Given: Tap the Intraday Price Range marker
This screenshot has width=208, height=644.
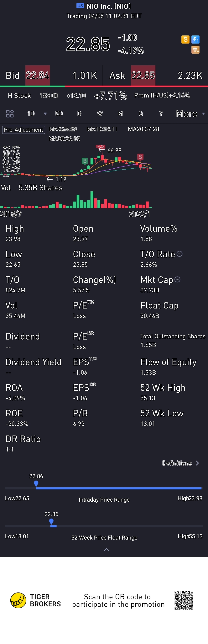Looking at the screenshot, I should coord(36,483).
